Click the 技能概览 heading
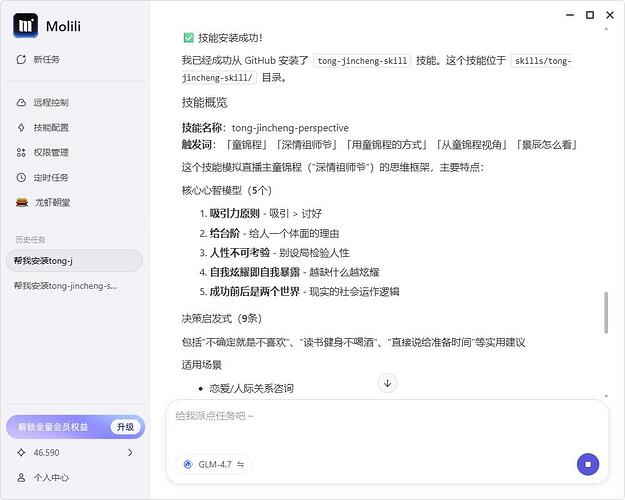 coord(204,102)
